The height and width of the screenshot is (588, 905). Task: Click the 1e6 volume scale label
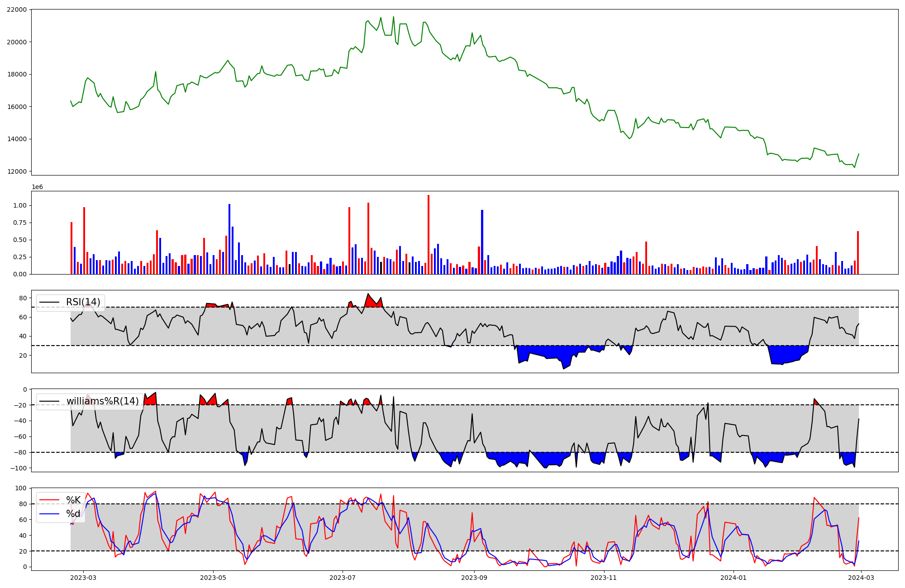point(37,187)
